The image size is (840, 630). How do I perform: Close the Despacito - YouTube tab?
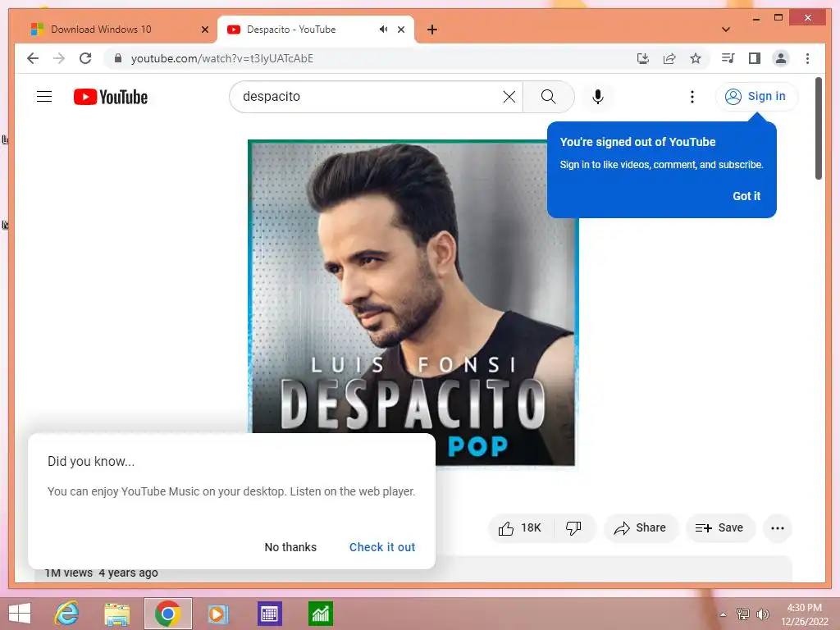[x=400, y=30]
